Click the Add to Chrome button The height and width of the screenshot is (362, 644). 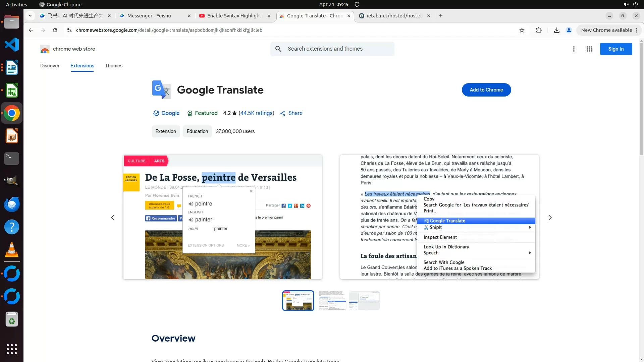486,90
